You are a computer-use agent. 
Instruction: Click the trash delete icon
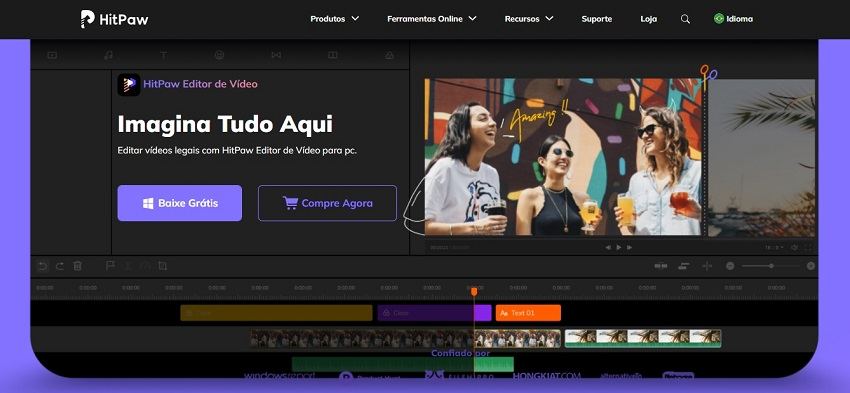pyautogui.click(x=78, y=266)
